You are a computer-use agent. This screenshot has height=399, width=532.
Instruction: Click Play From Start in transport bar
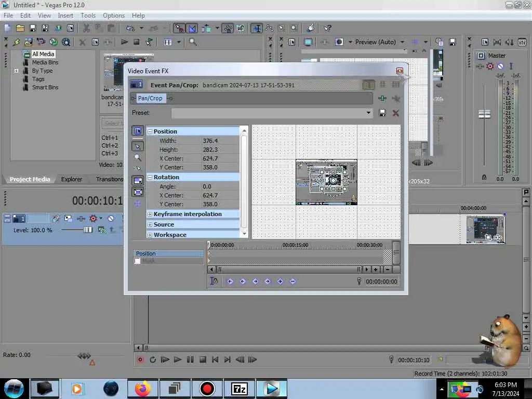coord(165,360)
